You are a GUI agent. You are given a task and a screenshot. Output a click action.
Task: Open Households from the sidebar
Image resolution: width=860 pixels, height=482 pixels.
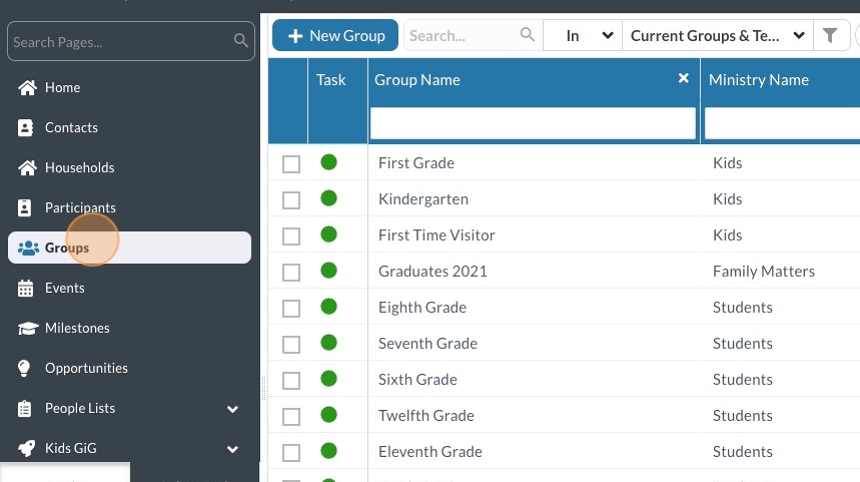pyautogui.click(x=79, y=168)
